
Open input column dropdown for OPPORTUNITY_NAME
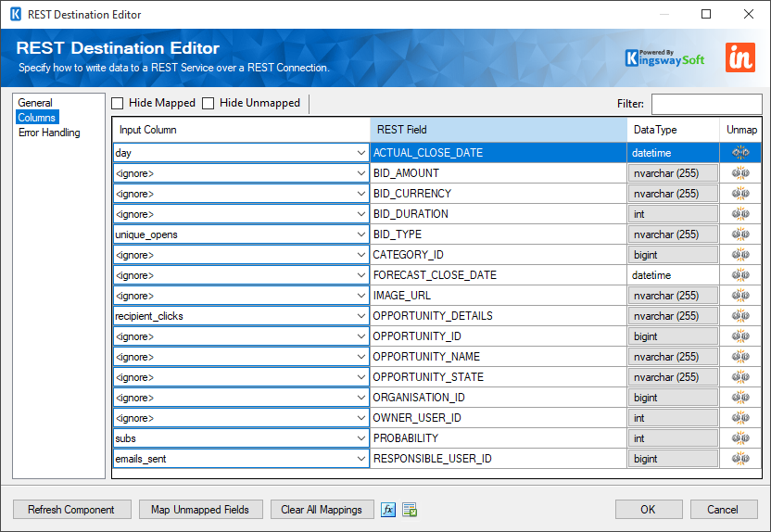click(360, 357)
